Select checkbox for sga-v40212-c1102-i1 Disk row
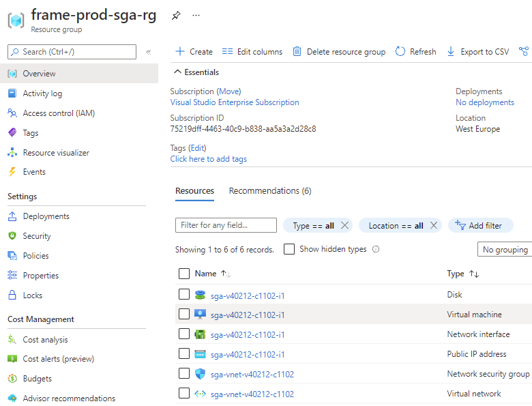532x406 pixels. click(184, 295)
